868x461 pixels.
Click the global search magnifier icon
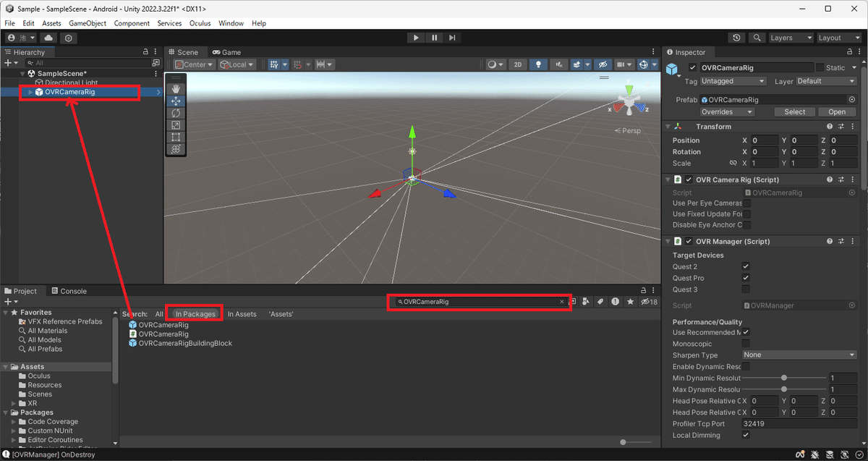757,38
